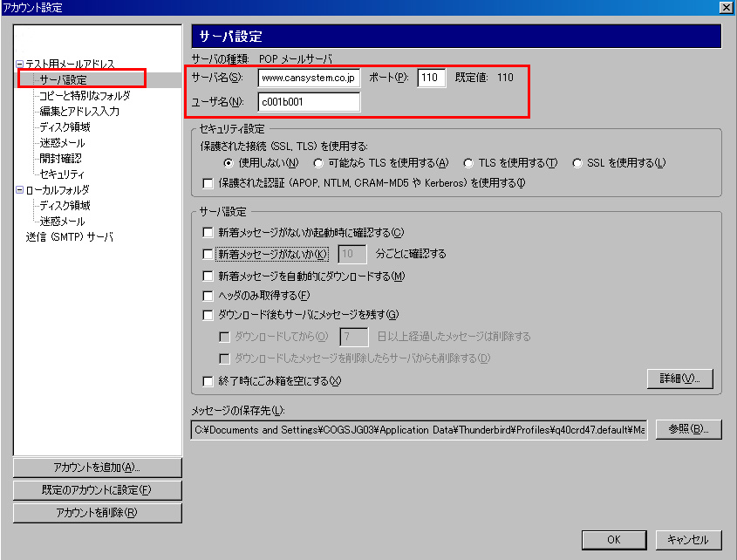Select 送信 (SMTP) サーバ entry
Screen dimensions: 737x560
click(x=70, y=236)
